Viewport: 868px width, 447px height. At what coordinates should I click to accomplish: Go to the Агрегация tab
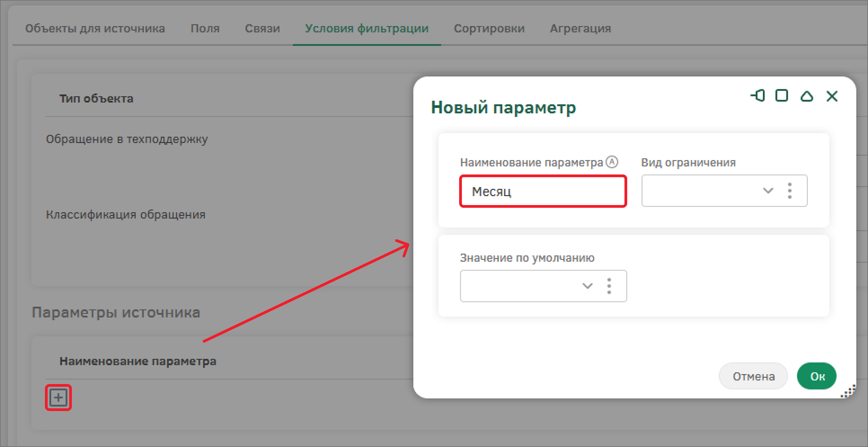(580, 28)
